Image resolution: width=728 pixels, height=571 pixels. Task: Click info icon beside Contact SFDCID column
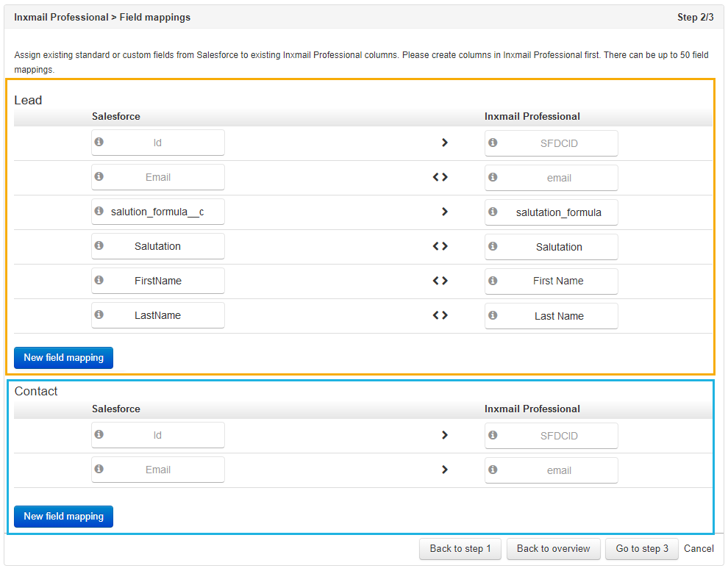(493, 435)
